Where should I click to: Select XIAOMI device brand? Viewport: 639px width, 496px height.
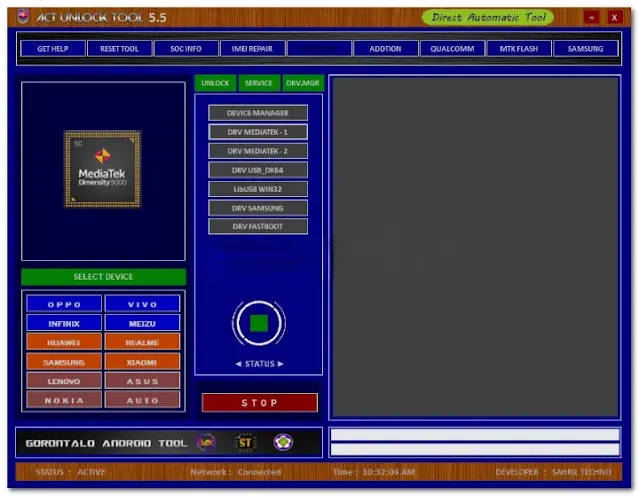coord(142,362)
